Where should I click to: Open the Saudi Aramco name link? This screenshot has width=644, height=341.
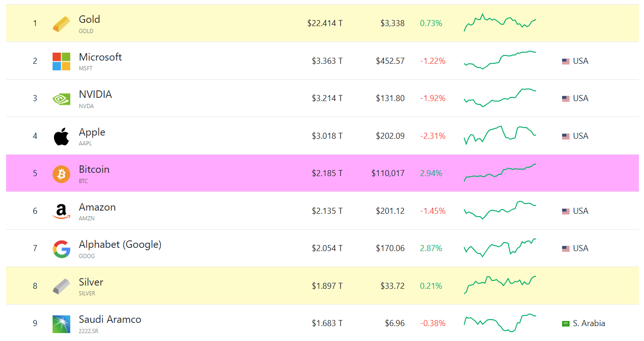pyautogui.click(x=110, y=320)
